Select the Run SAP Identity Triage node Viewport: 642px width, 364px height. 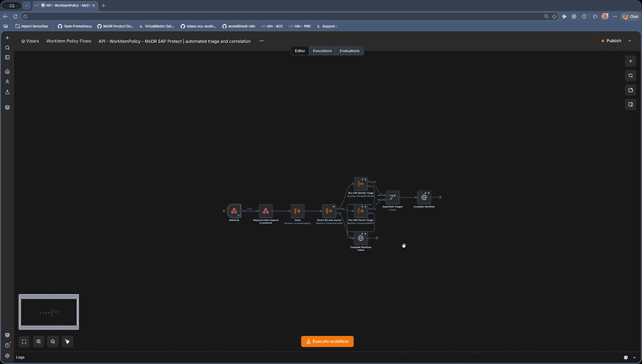point(361,184)
